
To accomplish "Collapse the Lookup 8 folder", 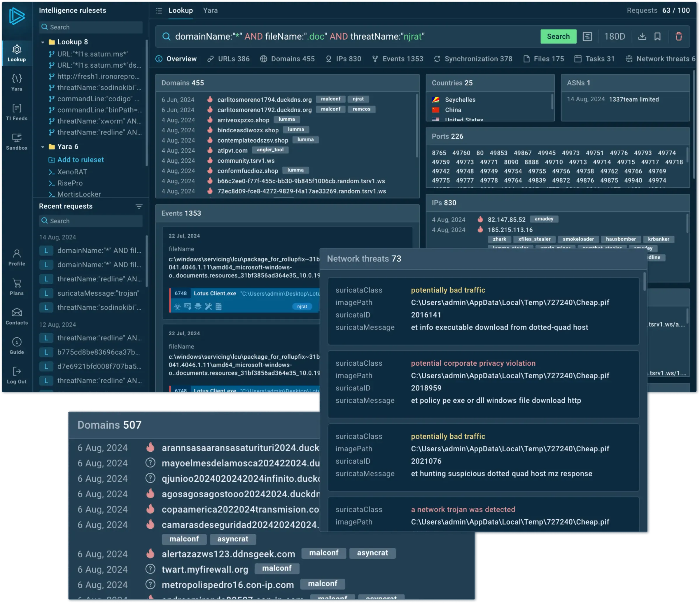I will [x=43, y=42].
